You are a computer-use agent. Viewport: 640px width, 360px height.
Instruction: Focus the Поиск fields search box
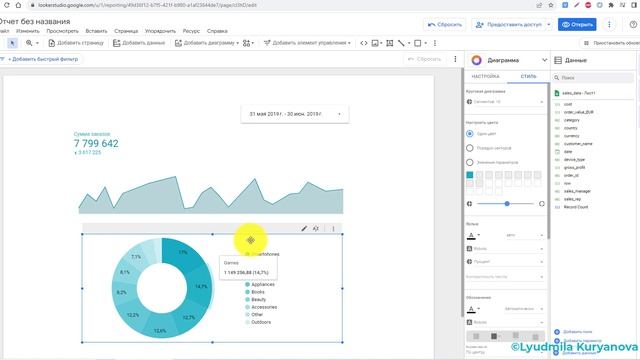593,78
